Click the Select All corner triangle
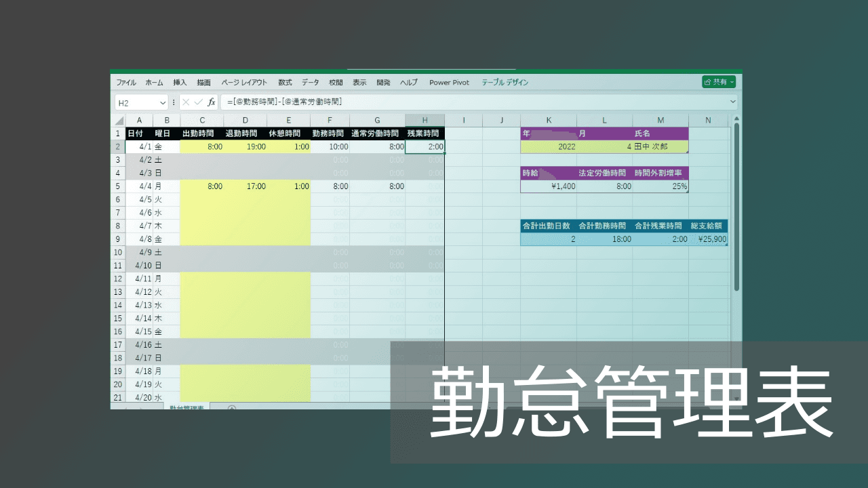The image size is (868, 488). point(119,121)
